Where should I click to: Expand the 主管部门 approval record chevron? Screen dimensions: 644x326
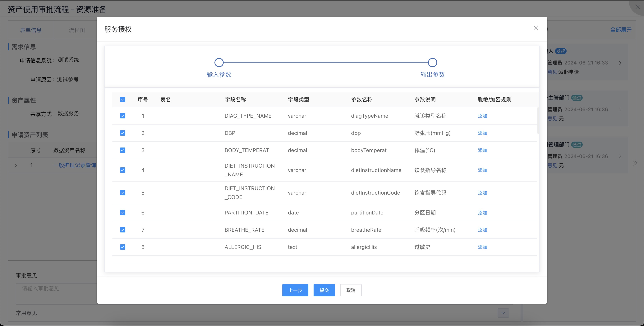click(620, 110)
